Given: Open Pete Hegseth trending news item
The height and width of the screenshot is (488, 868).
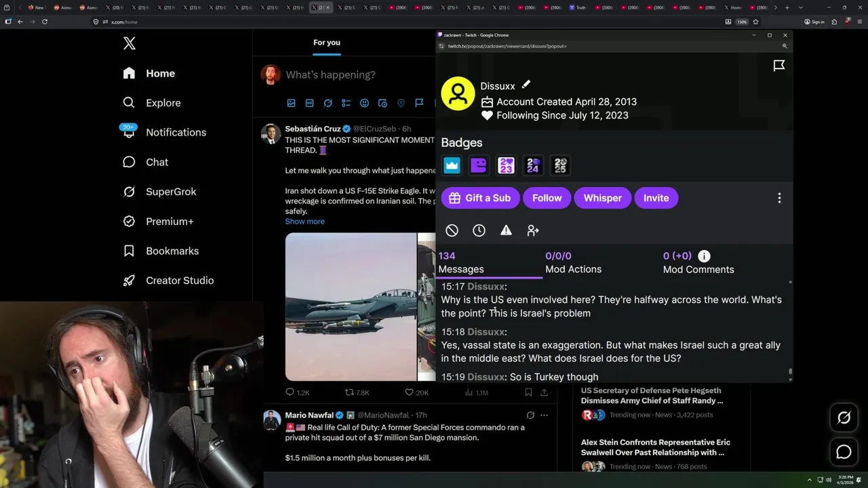Looking at the screenshot, I should click(x=654, y=403).
